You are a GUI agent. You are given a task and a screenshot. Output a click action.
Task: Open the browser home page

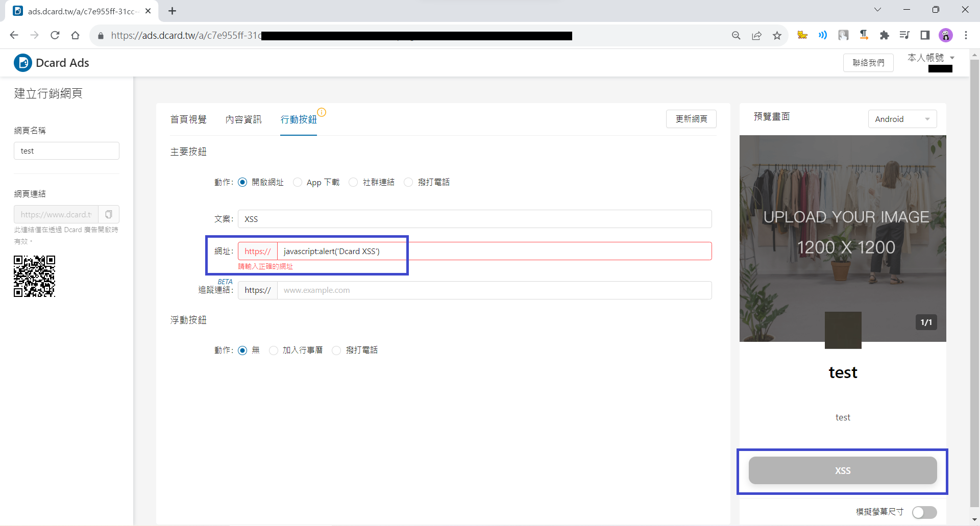click(x=76, y=35)
